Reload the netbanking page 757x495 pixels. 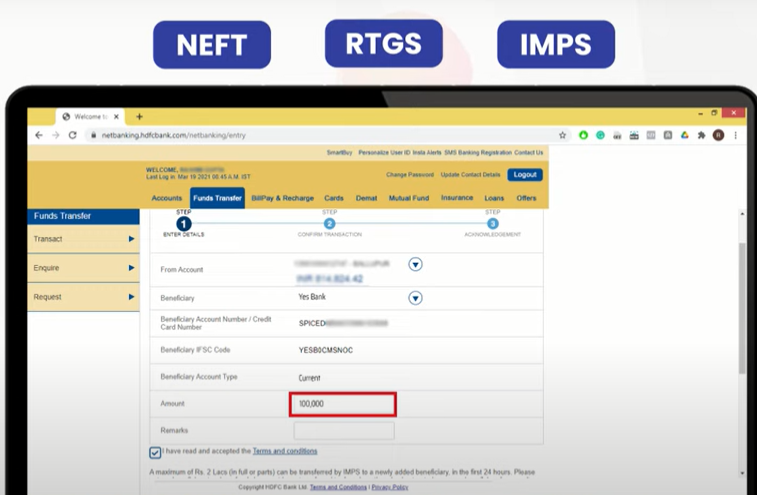click(72, 135)
